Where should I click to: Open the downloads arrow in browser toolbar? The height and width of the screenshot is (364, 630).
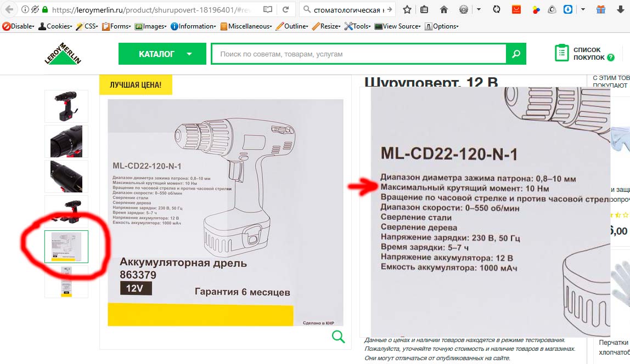pyautogui.click(x=620, y=10)
